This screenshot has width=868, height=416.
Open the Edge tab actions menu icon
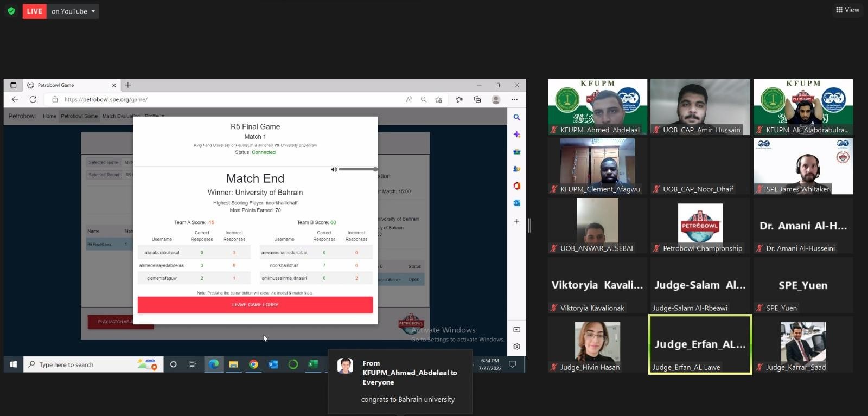[x=14, y=85]
